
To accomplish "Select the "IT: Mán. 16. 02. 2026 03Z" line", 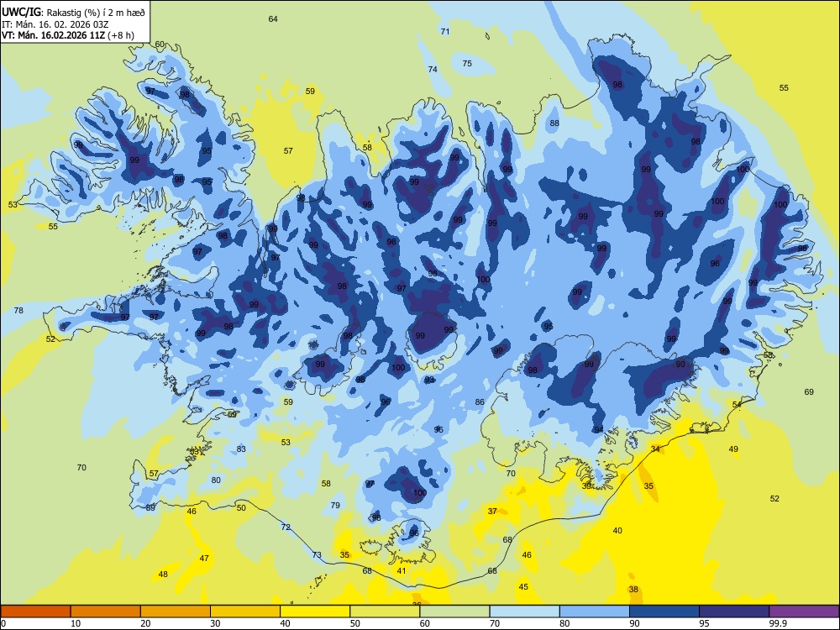I will pyautogui.click(x=55, y=24).
